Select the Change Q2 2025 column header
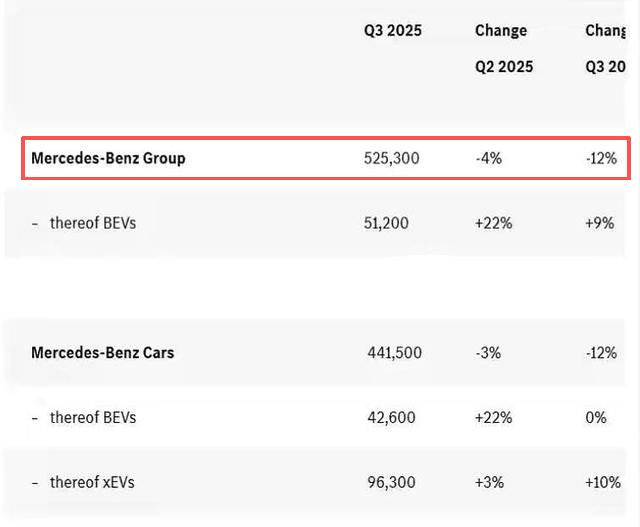The width and height of the screenshot is (640, 527). pos(503,49)
